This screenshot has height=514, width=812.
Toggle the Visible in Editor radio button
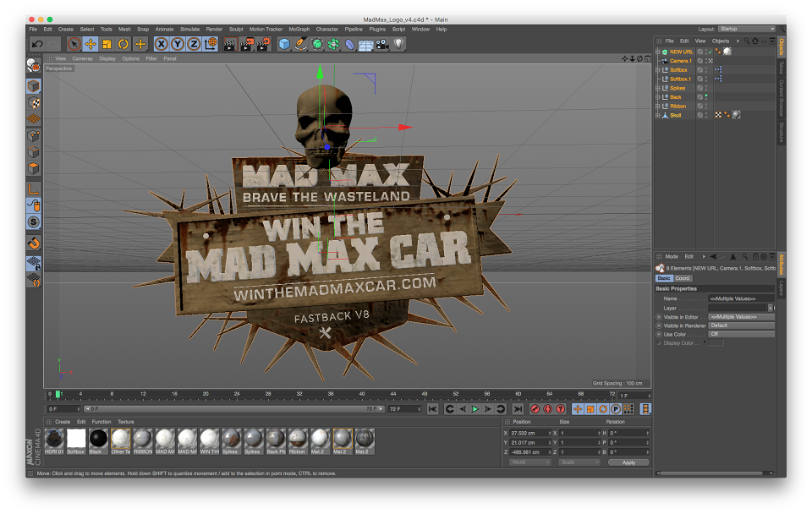click(659, 317)
